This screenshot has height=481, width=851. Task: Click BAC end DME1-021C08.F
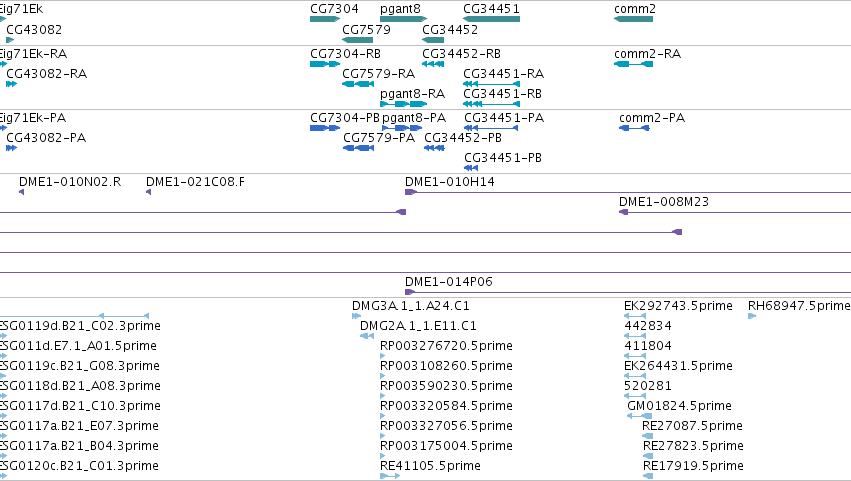pyautogui.click(x=195, y=182)
